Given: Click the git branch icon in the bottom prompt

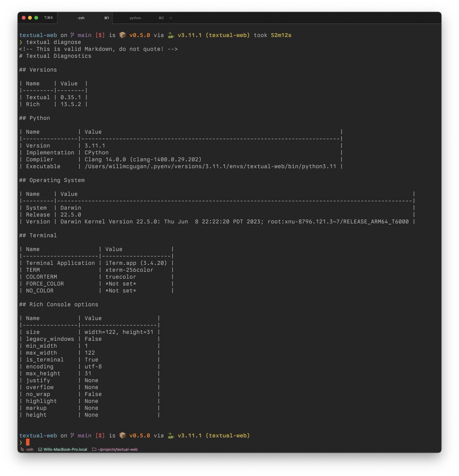Looking at the screenshot, I should tap(72, 435).
